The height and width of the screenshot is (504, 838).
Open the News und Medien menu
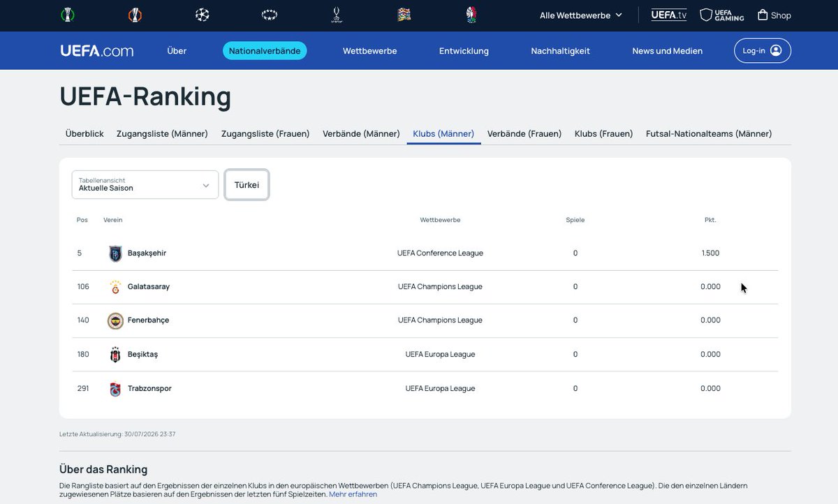pos(668,50)
